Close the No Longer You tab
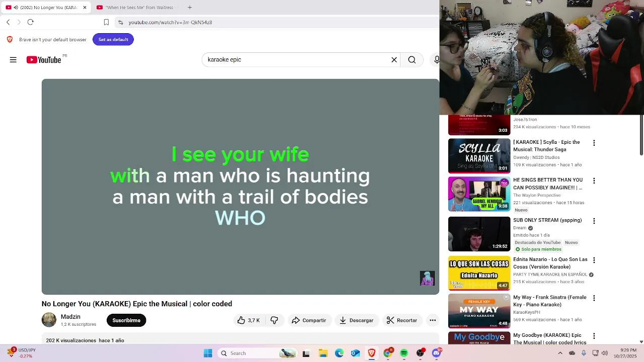Image resolution: width=644 pixels, height=362 pixels. (85, 8)
